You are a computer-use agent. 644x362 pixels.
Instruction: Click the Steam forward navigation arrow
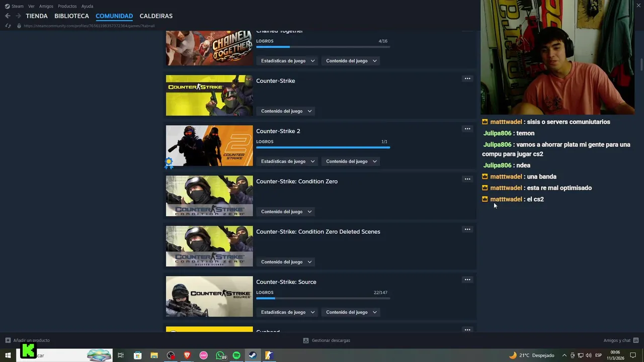(x=18, y=16)
